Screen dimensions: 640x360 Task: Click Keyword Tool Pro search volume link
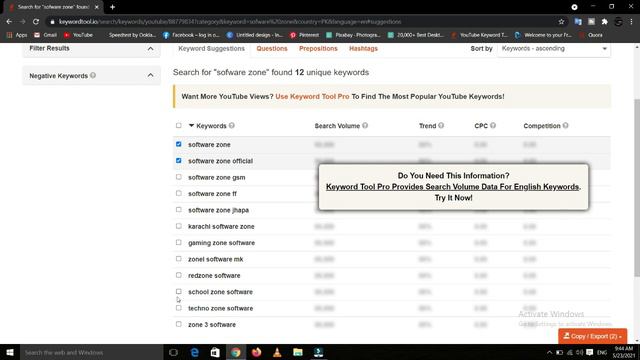click(x=452, y=187)
